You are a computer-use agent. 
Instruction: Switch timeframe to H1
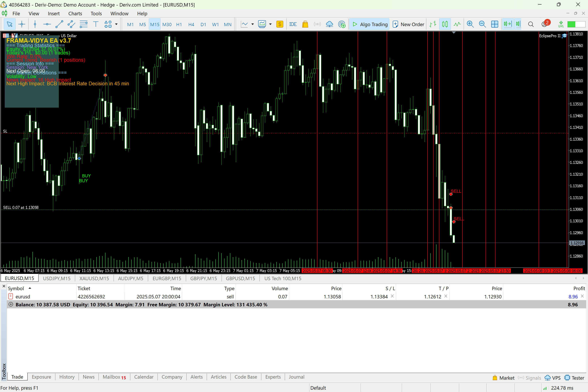(x=179, y=24)
